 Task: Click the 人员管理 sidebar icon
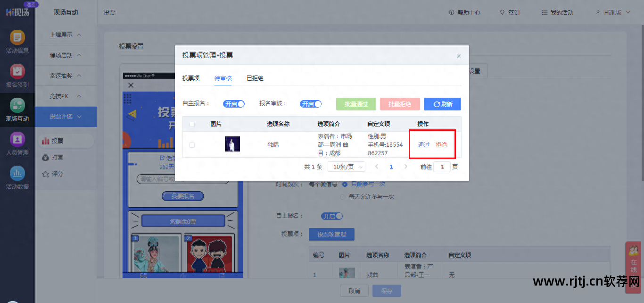pos(17,143)
